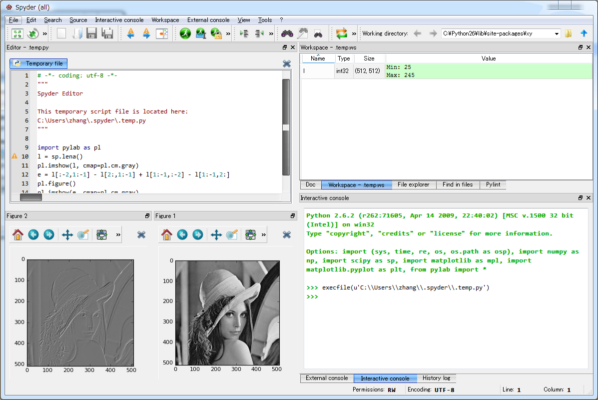Switch to History log tab

pyautogui.click(x=436, y=378)
